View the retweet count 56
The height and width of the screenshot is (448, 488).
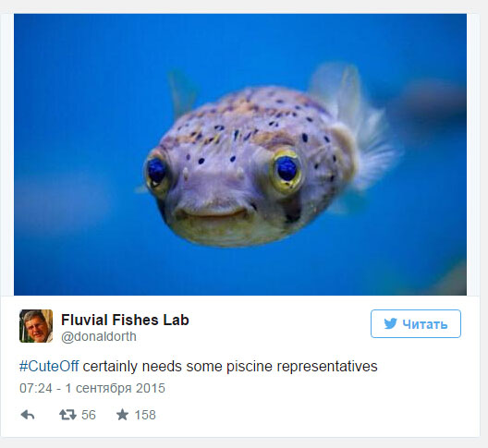89,415
